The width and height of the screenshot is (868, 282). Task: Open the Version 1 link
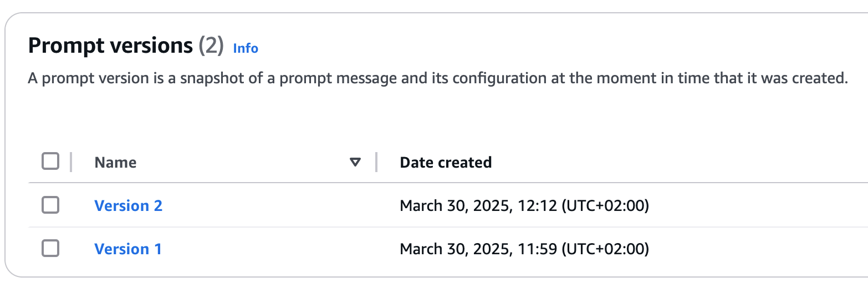point(128,249)
